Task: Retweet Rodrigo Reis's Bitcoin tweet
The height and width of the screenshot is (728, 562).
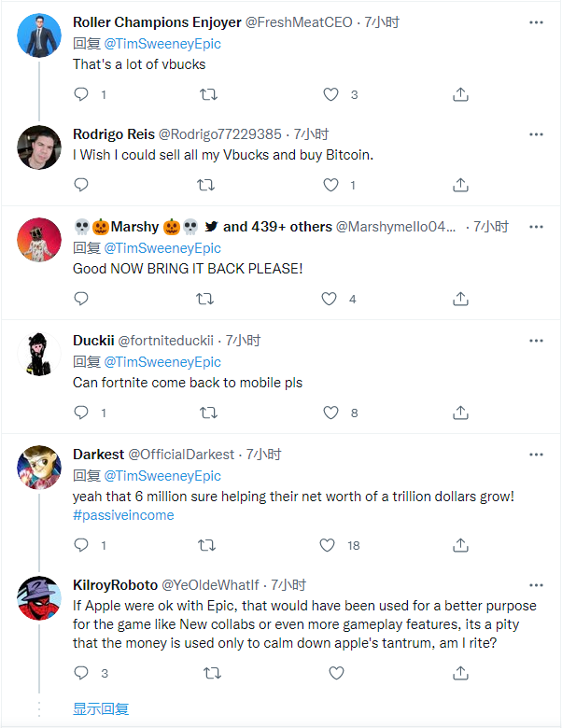Action: coord(209,185)
